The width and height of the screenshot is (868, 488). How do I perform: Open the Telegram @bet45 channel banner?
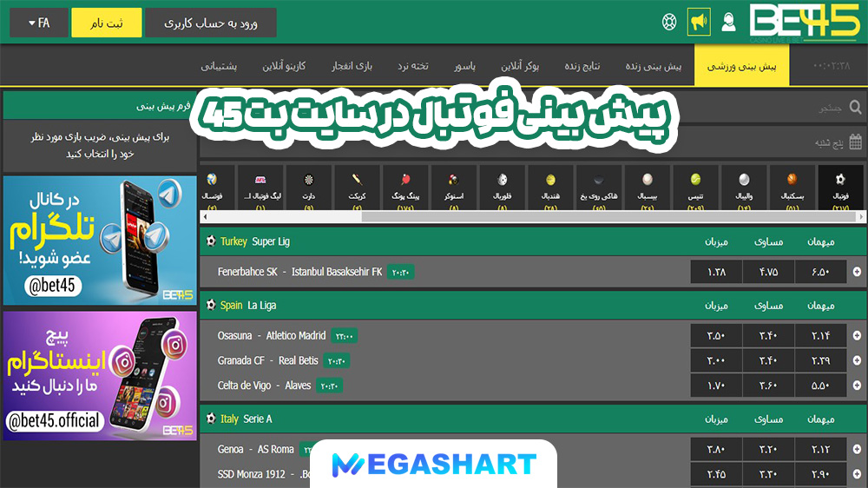coord(100,241)
